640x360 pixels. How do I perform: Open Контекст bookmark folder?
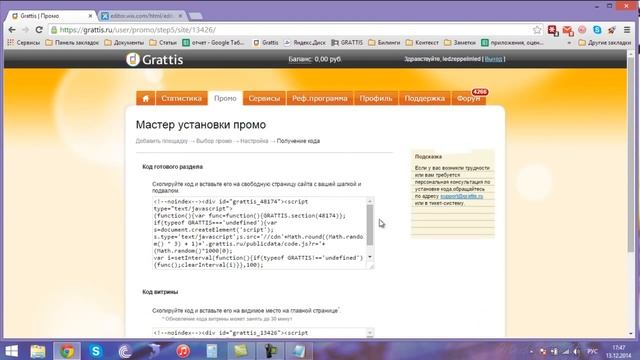coord(422,42)
